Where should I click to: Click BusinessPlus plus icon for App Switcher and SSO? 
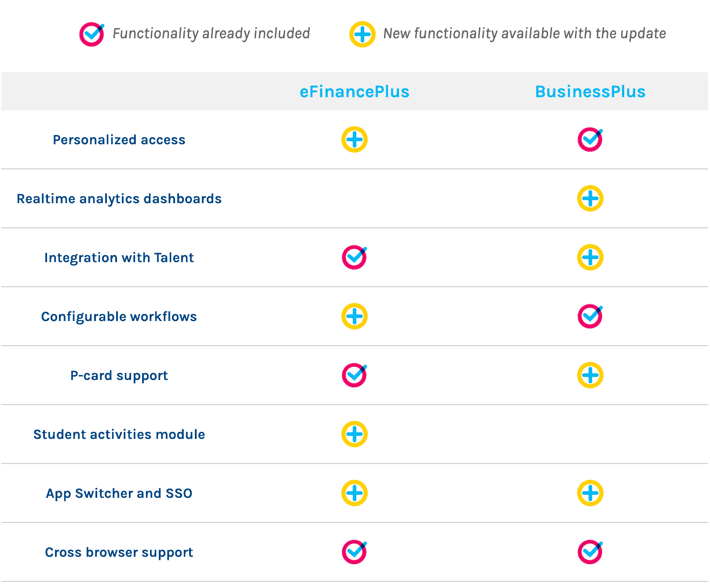tap(590, 493)
